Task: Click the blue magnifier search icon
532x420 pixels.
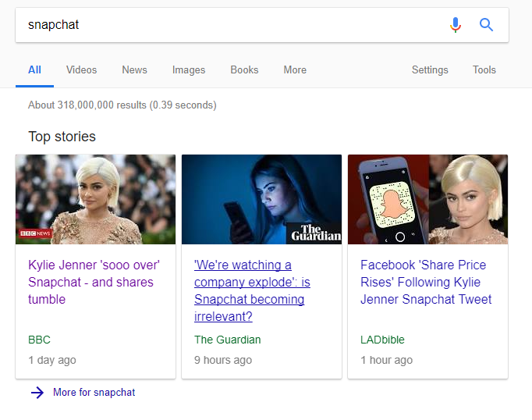Action: pos(486,25)
